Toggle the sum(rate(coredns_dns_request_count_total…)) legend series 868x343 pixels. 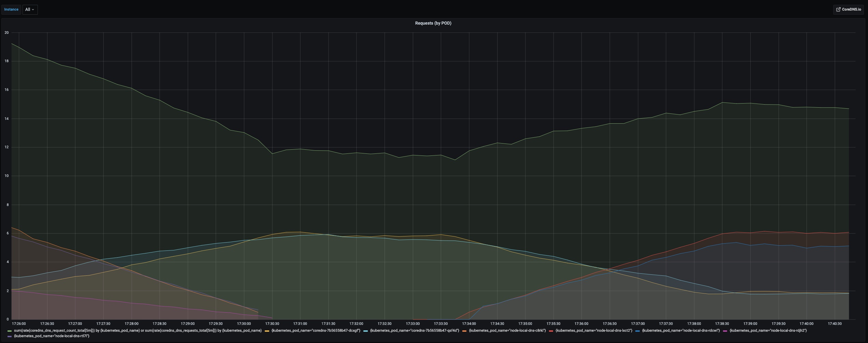pyautogui.click(x=138, y=331)
